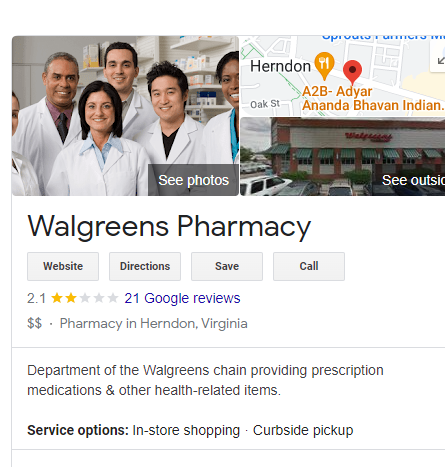
Task: Click See photos overlay
Action: pos(193,180)
